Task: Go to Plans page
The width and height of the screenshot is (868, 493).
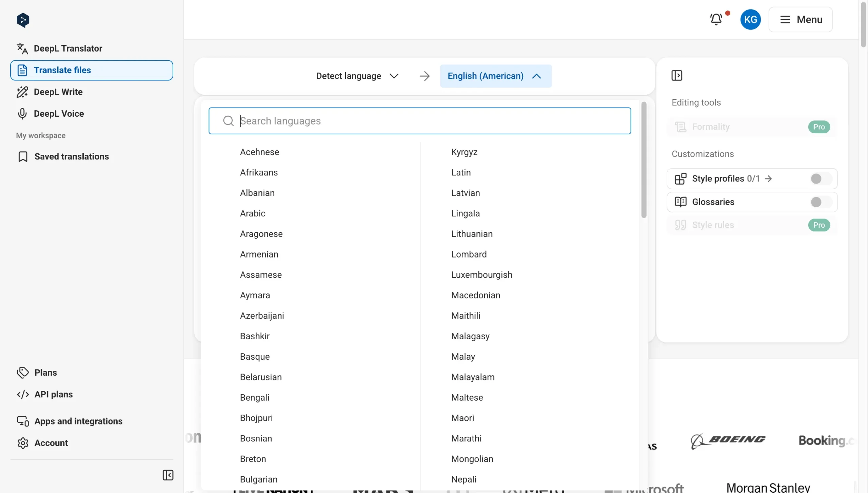Action: (x=92, y=373)
